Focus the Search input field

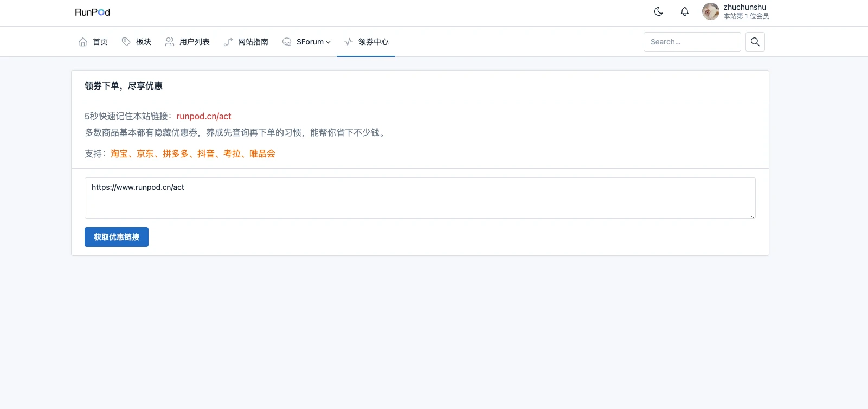point(692,42)
